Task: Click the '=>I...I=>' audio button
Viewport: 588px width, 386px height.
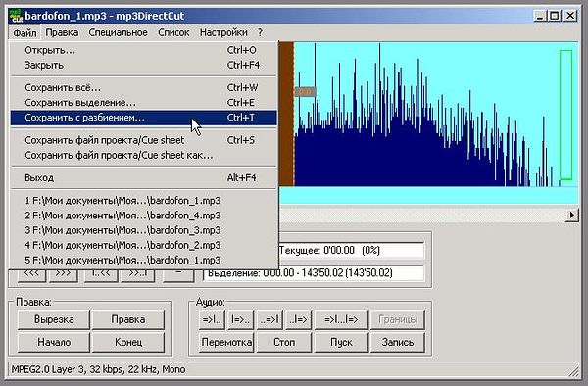Action: [341, 319]
